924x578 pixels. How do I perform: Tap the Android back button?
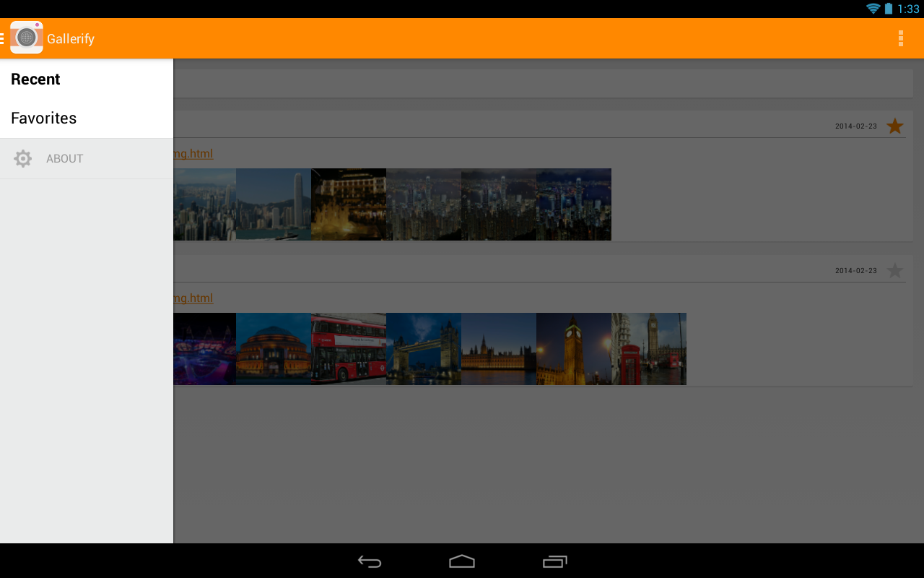tap(370, 561)
